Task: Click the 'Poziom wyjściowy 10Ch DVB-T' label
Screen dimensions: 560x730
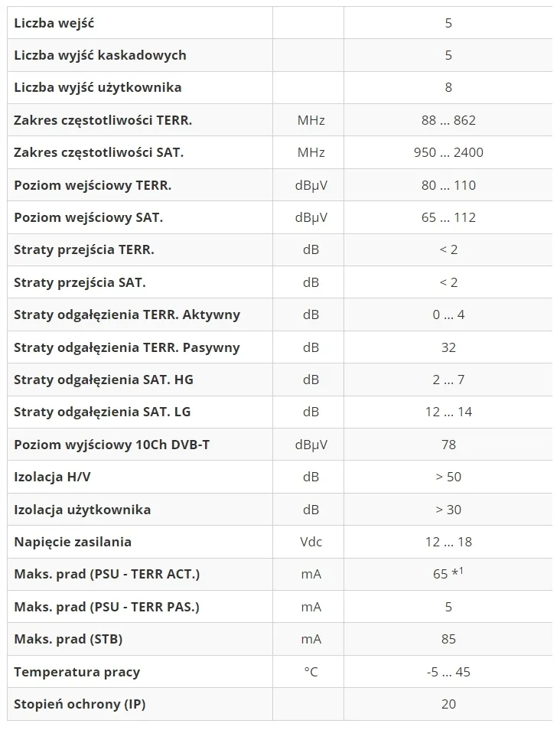Action: tap(112, 445)
